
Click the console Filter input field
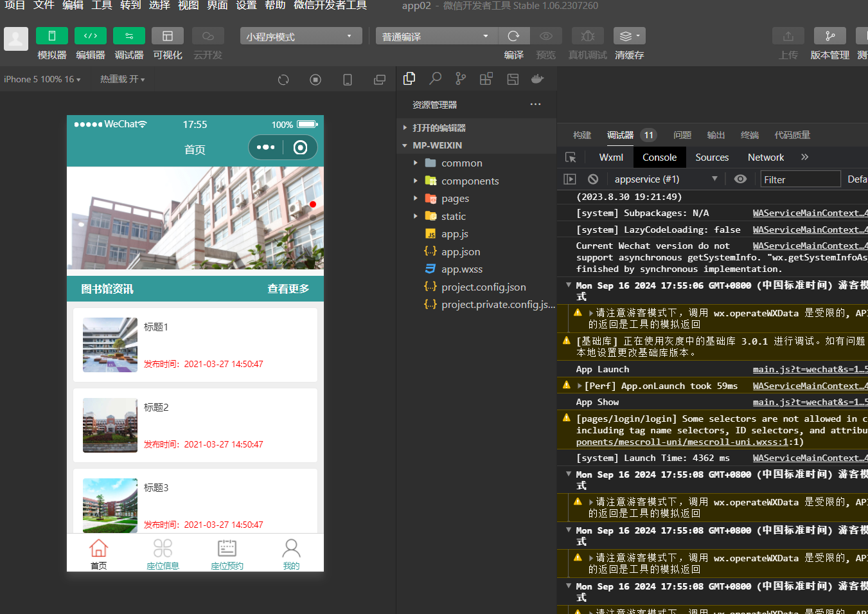click(x=800, y=179)
